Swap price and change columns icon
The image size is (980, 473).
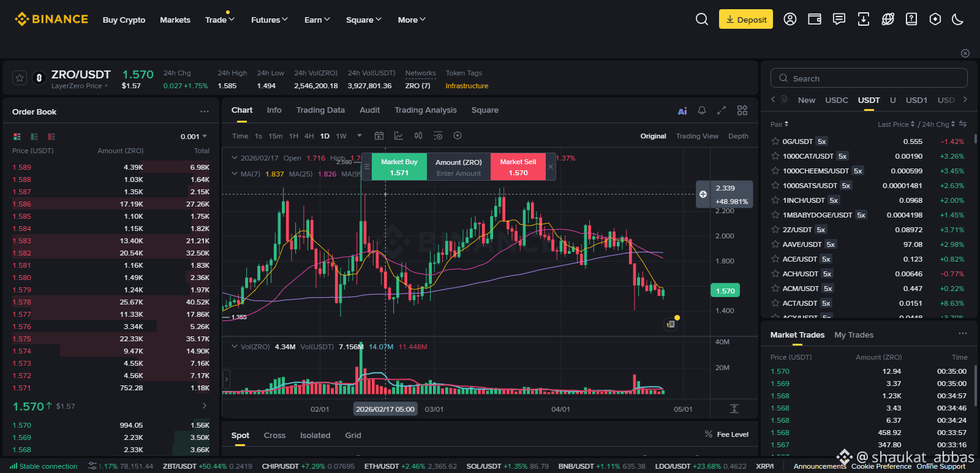[963, 124]
